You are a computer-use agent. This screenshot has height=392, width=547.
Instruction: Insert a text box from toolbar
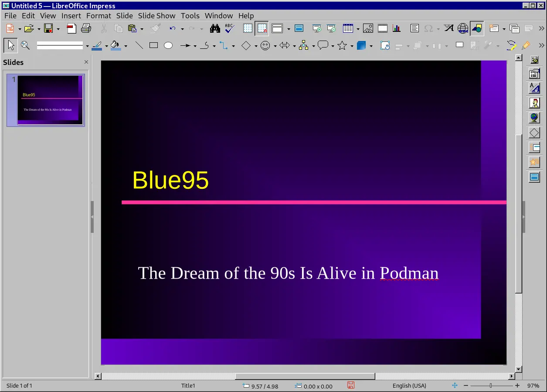[414, 29]
